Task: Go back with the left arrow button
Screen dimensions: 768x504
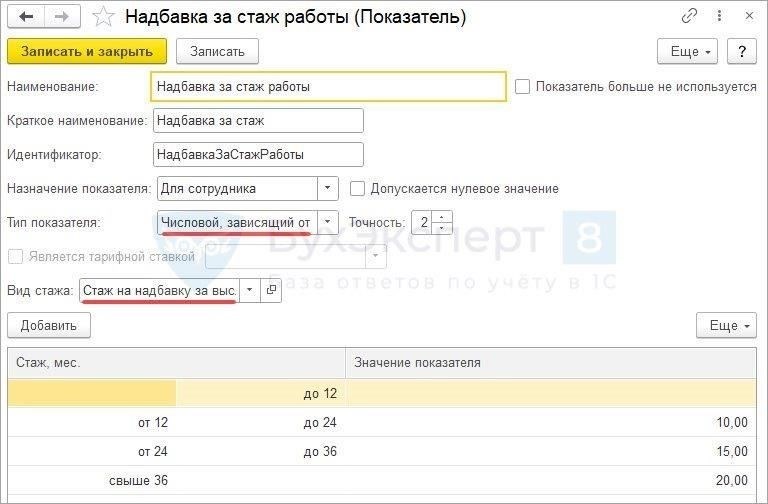Action: 26,17
